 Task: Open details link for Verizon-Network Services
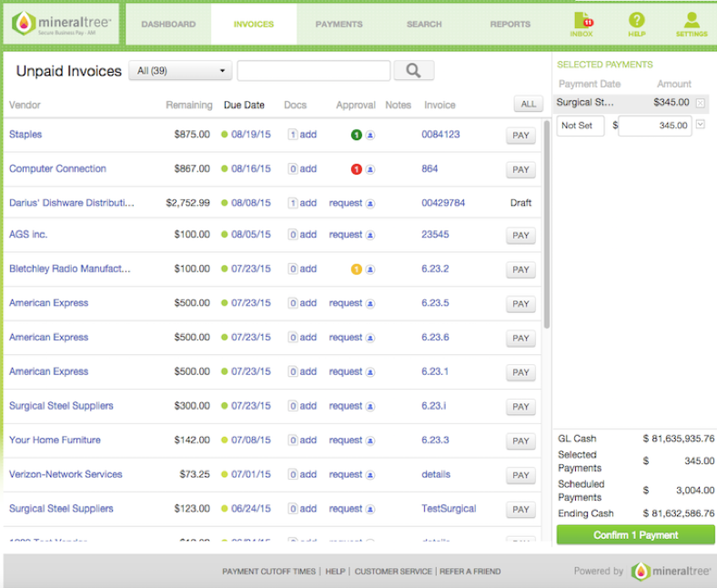click(x=436, y=474)
